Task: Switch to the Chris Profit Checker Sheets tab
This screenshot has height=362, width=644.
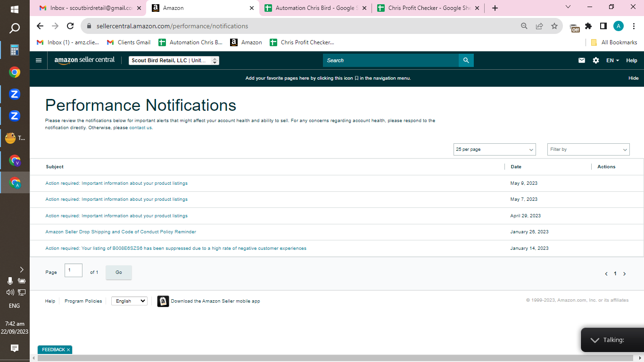Action: (428, 8)
